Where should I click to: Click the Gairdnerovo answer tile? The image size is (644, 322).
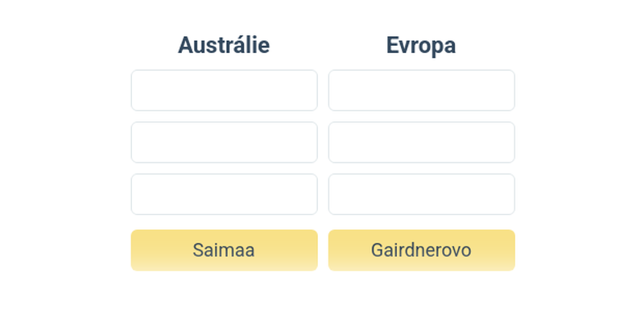(x=421, y=250)
